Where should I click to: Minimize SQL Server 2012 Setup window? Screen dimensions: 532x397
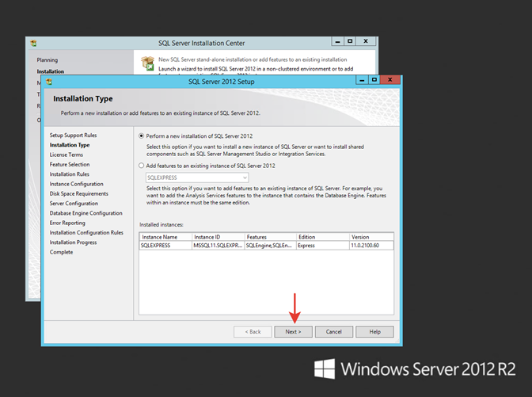coord(362,80)
